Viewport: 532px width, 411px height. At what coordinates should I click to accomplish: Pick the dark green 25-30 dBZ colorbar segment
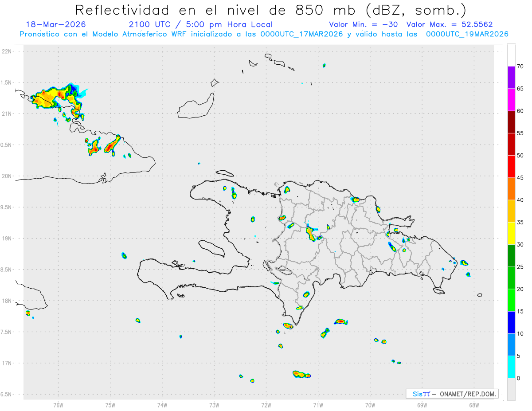511,256
